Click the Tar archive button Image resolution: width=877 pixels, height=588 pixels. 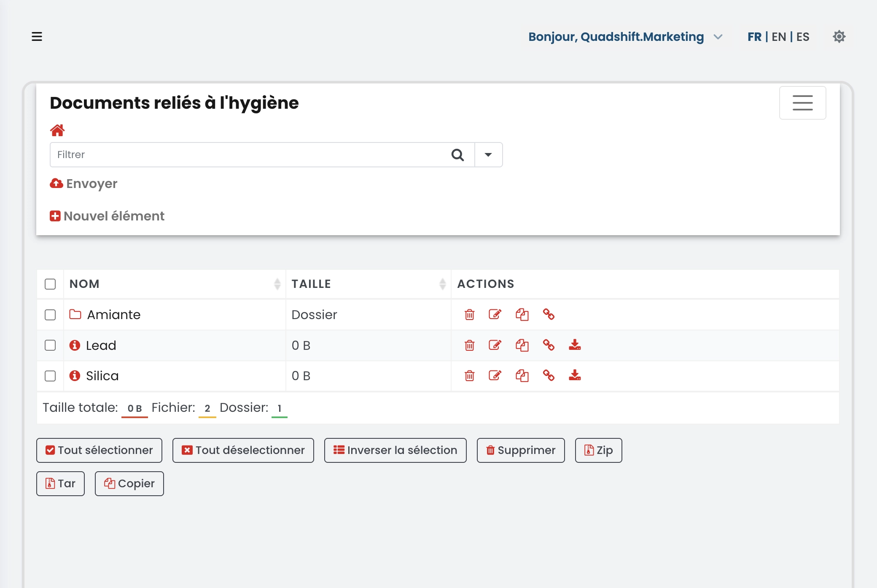[x=60, y=483]
